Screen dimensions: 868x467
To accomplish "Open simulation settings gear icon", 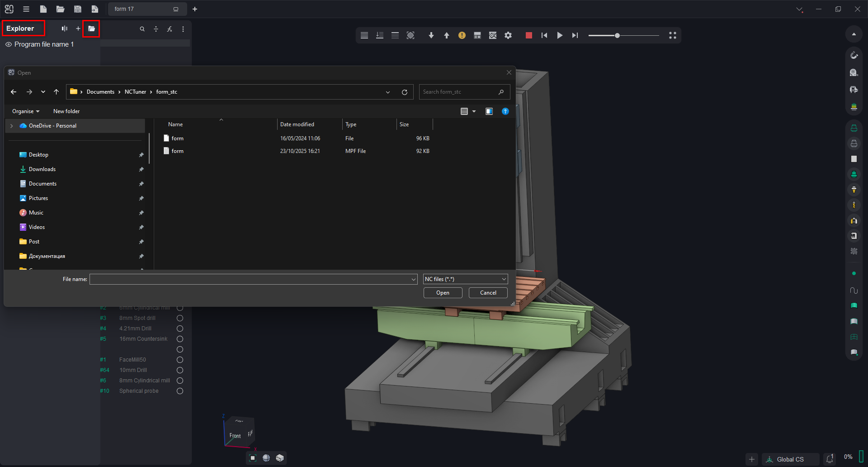I will [508, 35].
